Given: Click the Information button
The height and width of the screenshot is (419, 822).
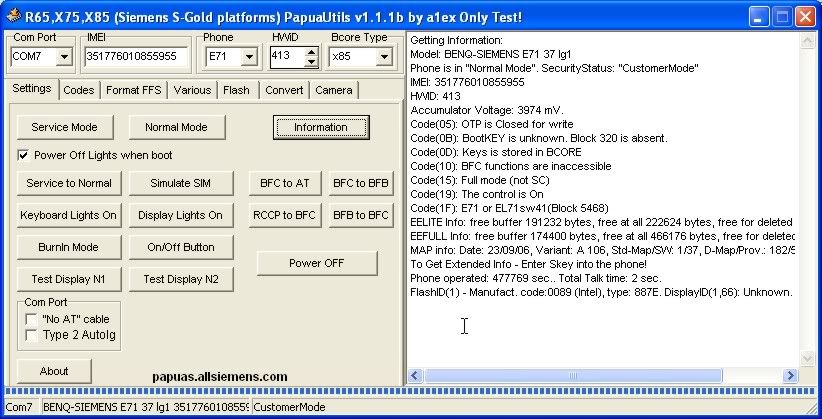Looking at the screenshot, I should coord(321,127).
